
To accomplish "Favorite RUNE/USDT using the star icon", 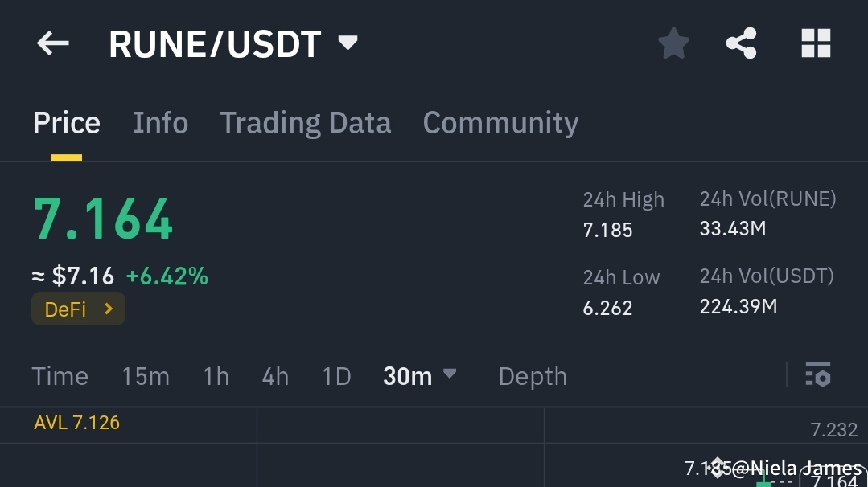I will (x=673, y=44).
